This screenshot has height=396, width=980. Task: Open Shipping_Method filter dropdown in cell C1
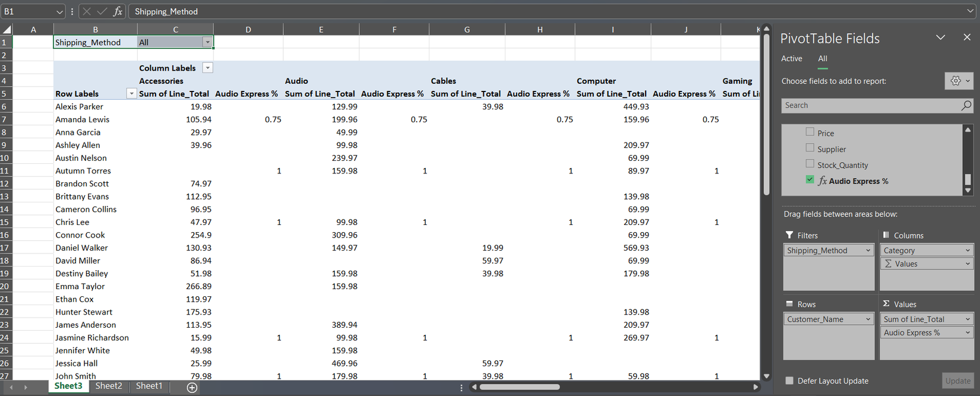[x=207, y=42]
